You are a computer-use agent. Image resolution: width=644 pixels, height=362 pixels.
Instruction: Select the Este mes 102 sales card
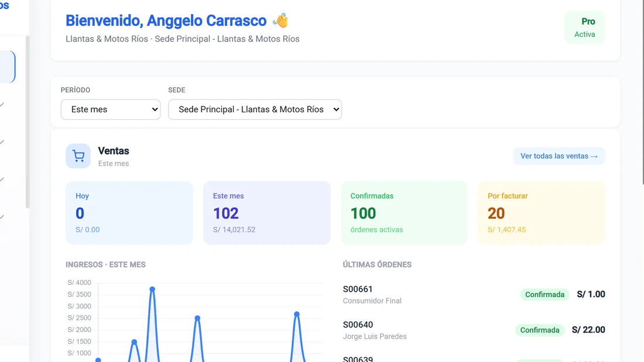tap(266, 213)
